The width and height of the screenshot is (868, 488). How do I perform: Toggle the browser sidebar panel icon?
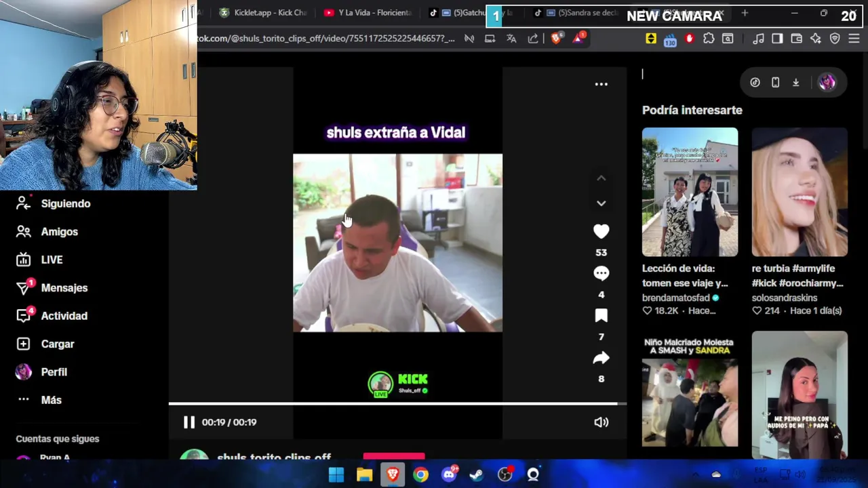pyautogui.click(x=777, y=39)
